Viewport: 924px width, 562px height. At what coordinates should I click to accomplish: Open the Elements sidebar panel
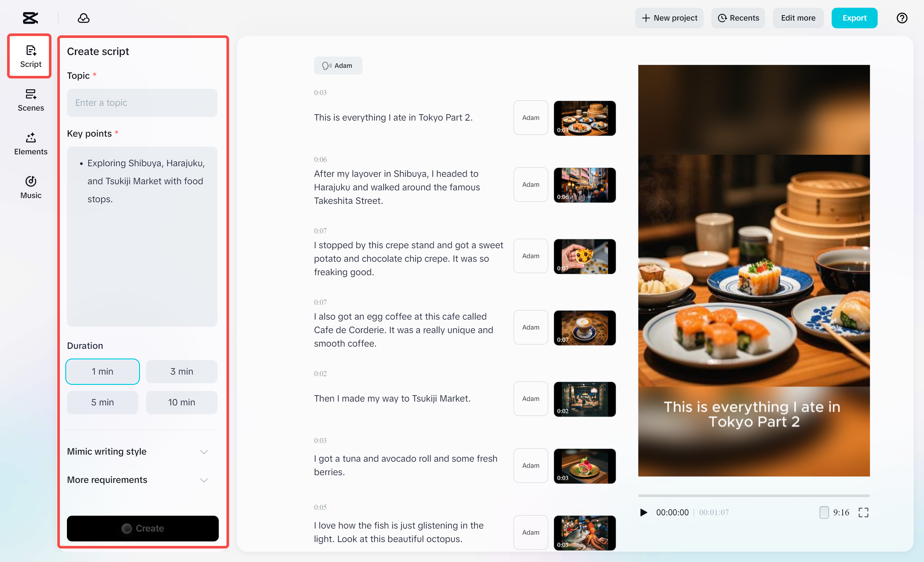(31, 144)
